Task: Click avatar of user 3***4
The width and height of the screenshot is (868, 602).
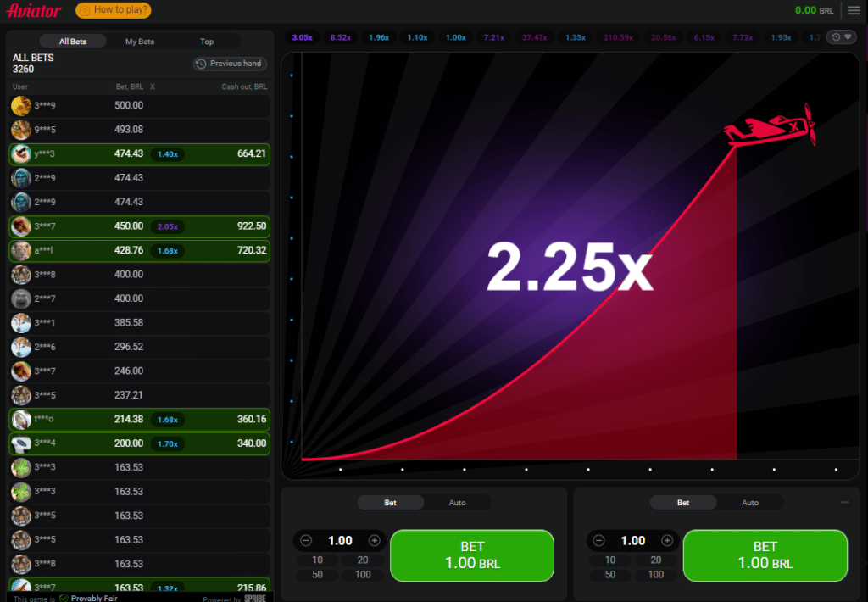Action: (x=21, y=443)
